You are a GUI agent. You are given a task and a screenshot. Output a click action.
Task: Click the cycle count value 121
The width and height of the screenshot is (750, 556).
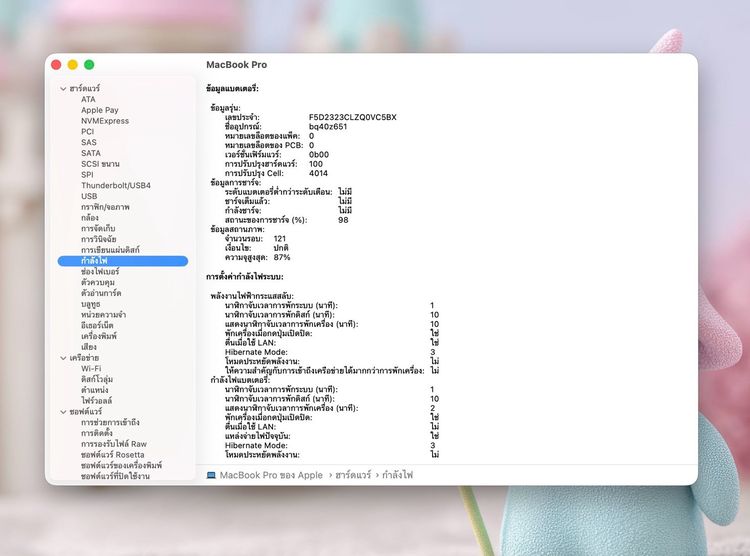click(280, 238)
